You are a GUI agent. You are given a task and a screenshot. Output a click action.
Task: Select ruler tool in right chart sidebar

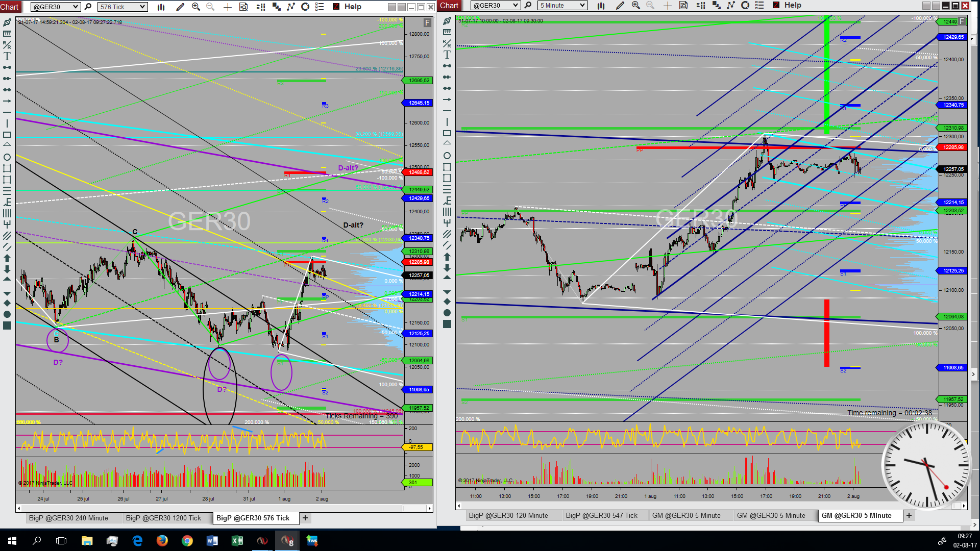[447, 32]
